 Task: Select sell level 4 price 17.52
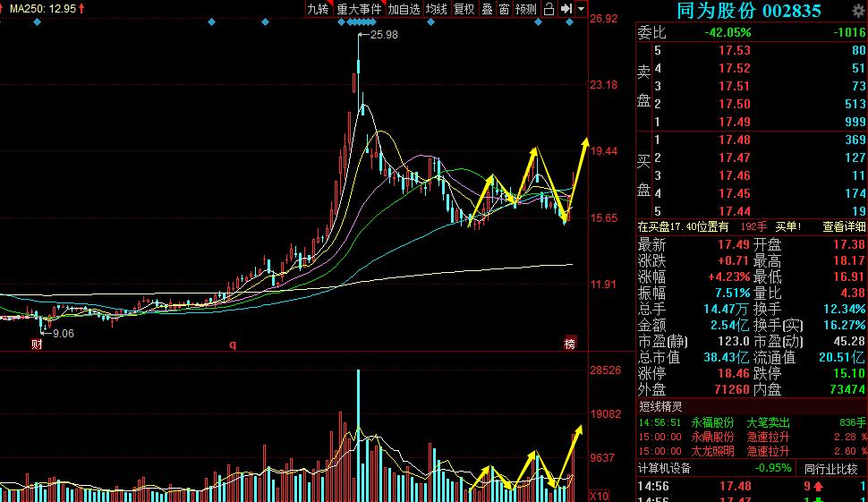click(735, 68)
